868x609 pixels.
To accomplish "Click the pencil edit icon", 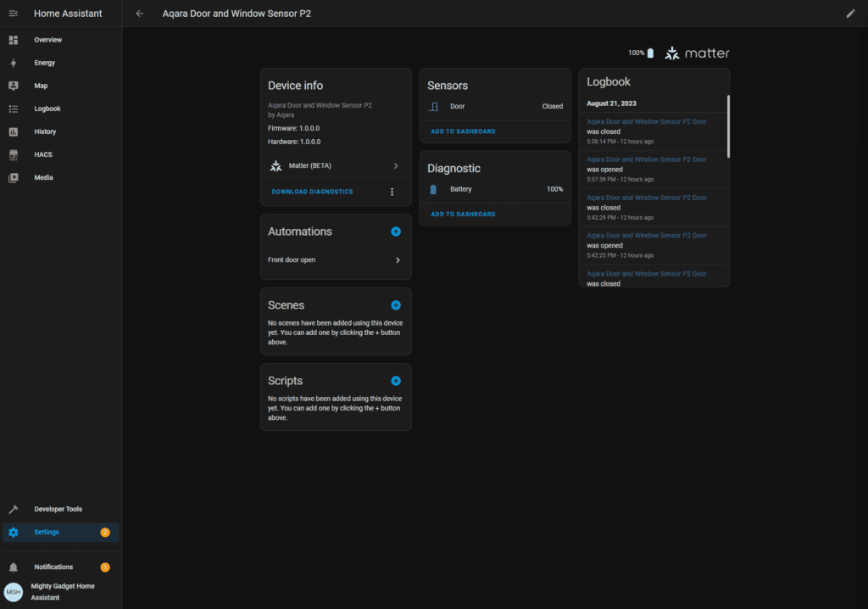I will 850,14.
